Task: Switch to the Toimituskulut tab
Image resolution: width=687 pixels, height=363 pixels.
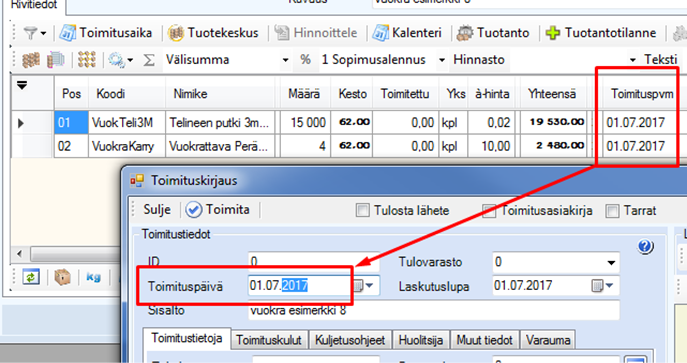Action: (269, 340)
